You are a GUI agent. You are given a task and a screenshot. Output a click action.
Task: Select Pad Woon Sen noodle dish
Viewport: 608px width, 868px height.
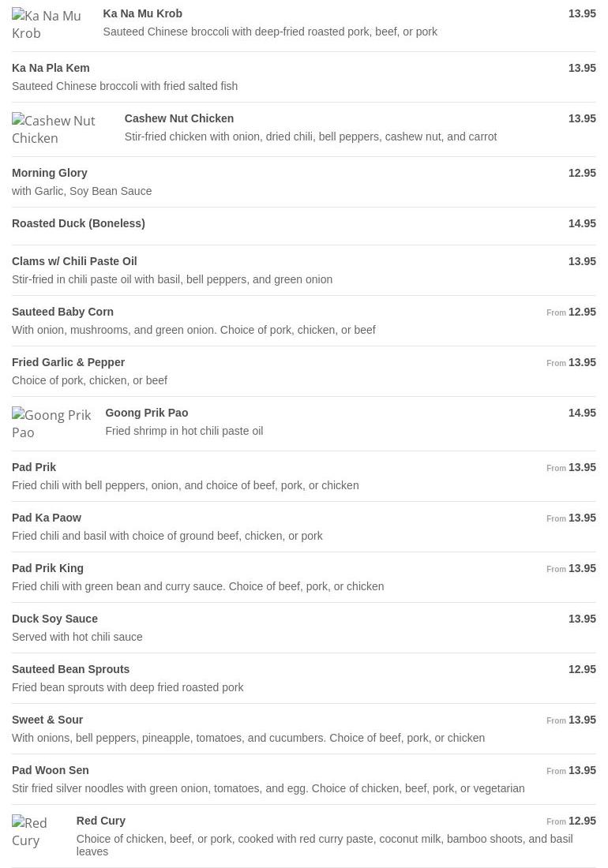tap(50, 770)
